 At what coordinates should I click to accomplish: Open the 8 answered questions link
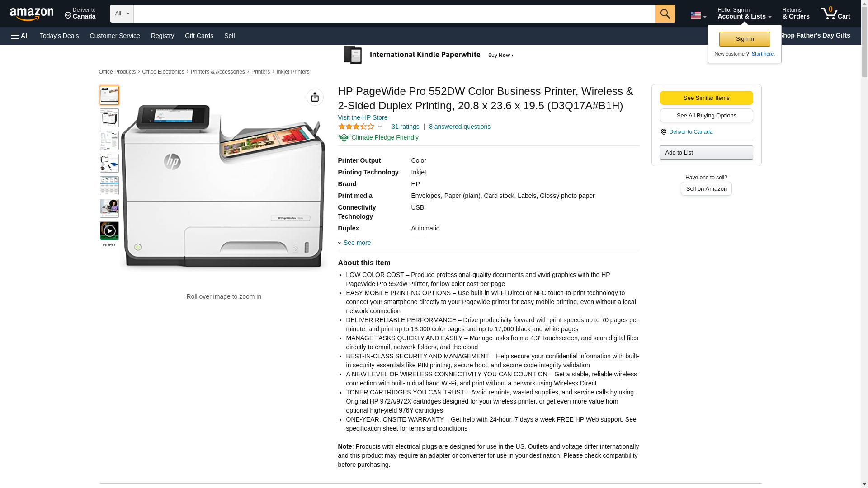459,127
